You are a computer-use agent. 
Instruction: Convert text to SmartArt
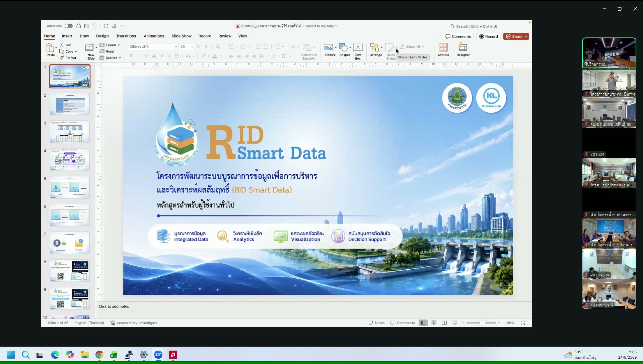308,52
